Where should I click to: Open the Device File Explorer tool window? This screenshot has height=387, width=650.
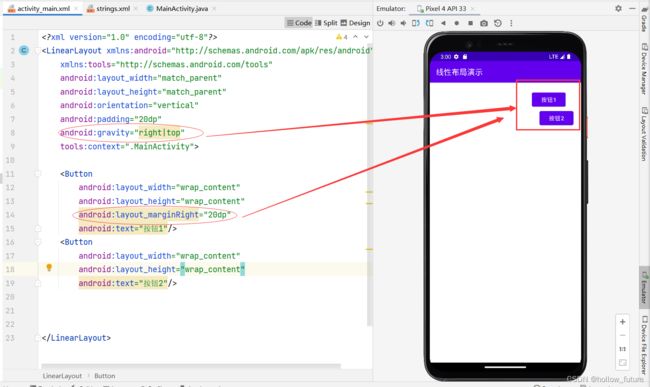pos(644,345)
